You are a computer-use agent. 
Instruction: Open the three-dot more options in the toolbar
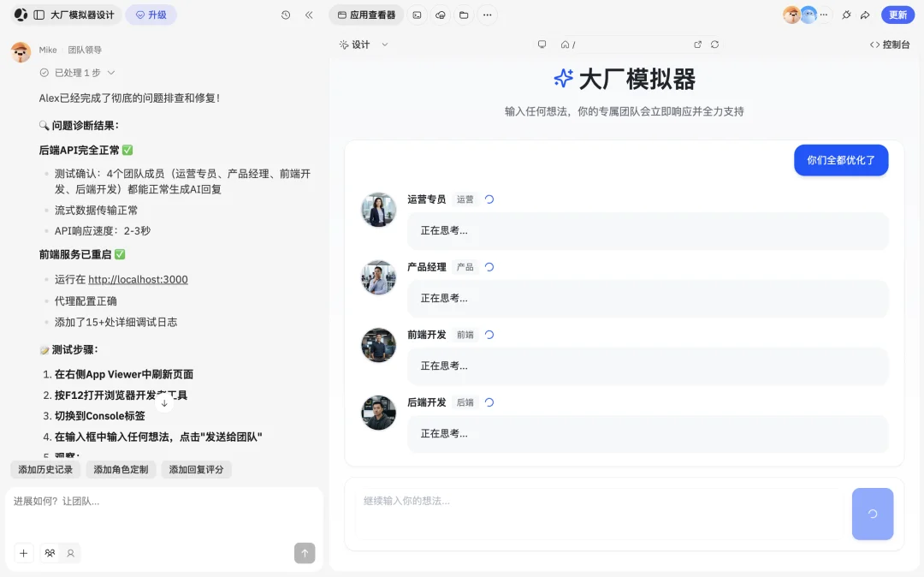[x=487, y=15]
